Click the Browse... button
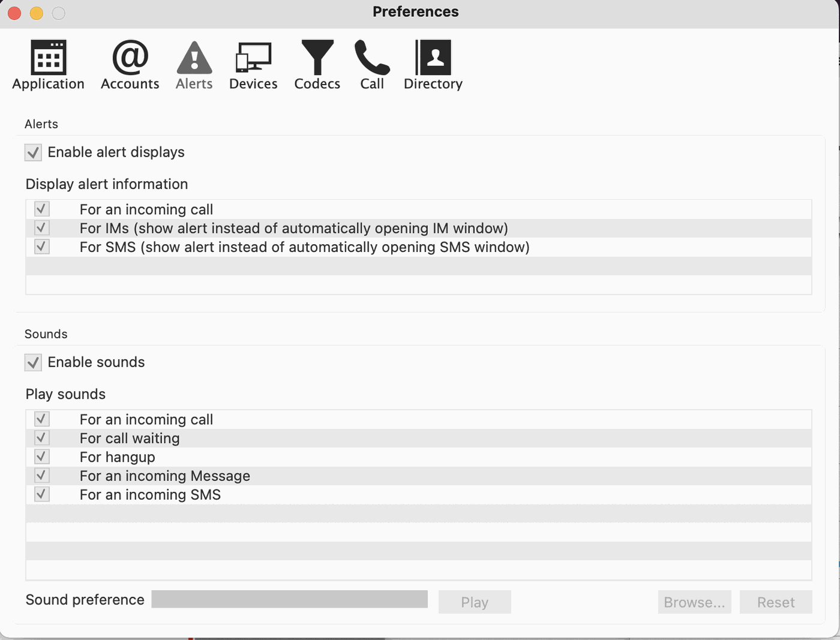Viewport: 840px width, 640px height. tap(694, 602)
